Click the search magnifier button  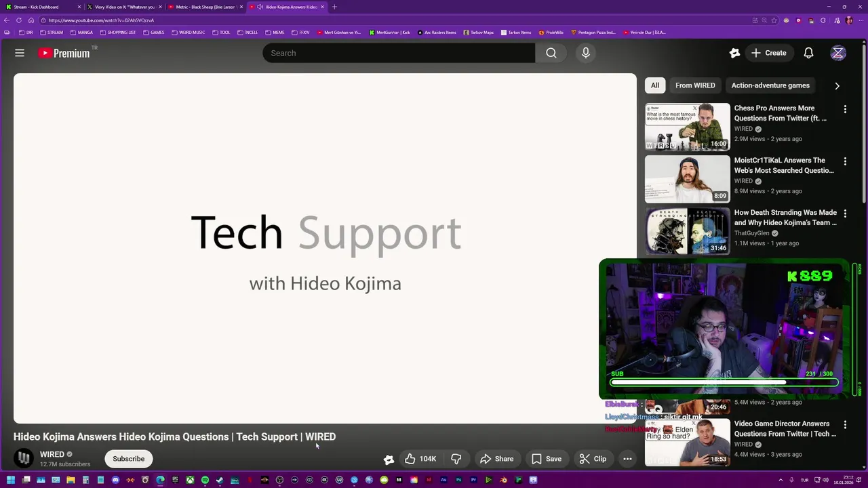[x=551, y=53]
